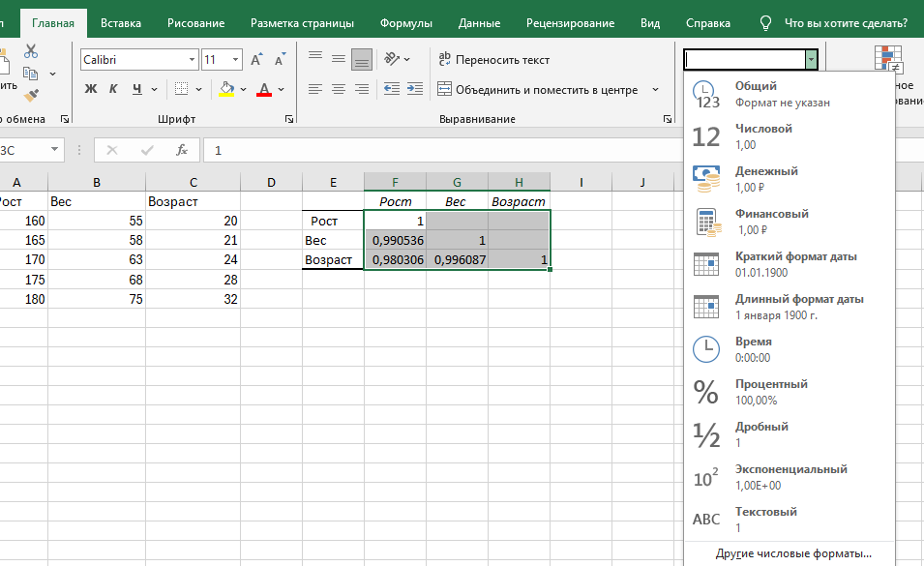Toggle Underline (Ч) text formatting
This screenshot has width=924, height=566.
(136, 90)
